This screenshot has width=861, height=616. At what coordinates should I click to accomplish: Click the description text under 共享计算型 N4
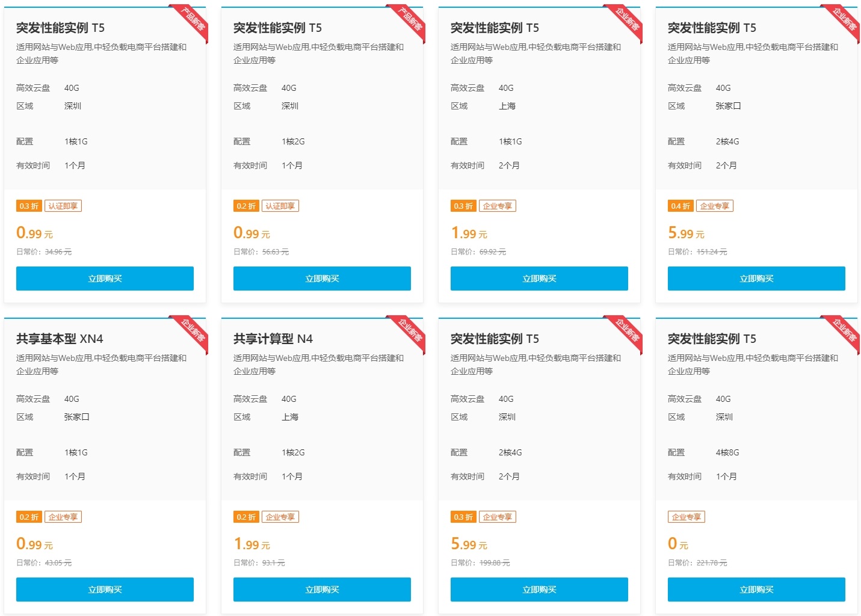[319, 365]
